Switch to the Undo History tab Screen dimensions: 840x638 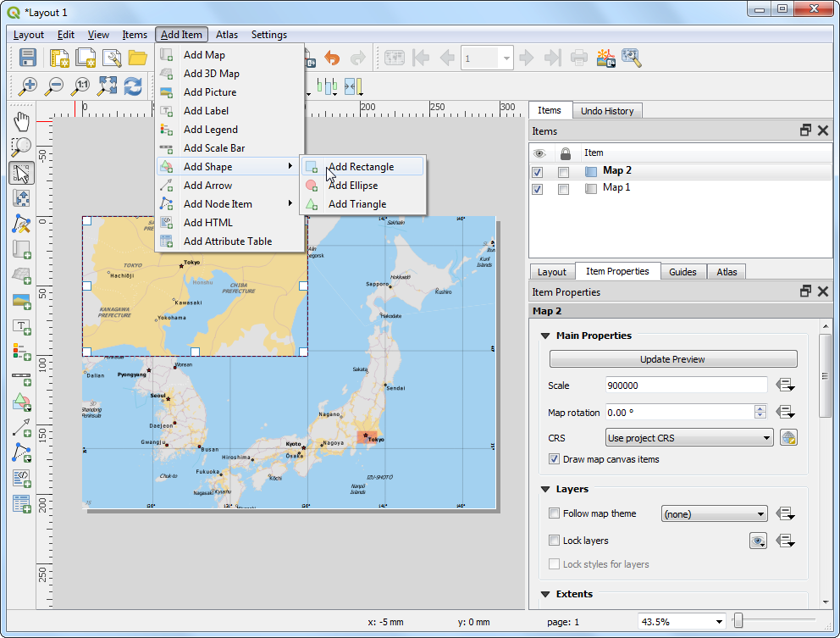tap(607, 111)
